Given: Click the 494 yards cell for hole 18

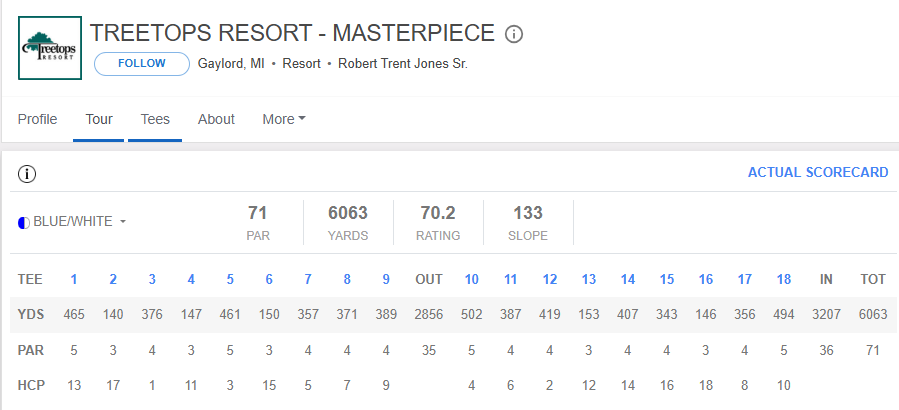Looking at the screenshot, I should (784, 315).
